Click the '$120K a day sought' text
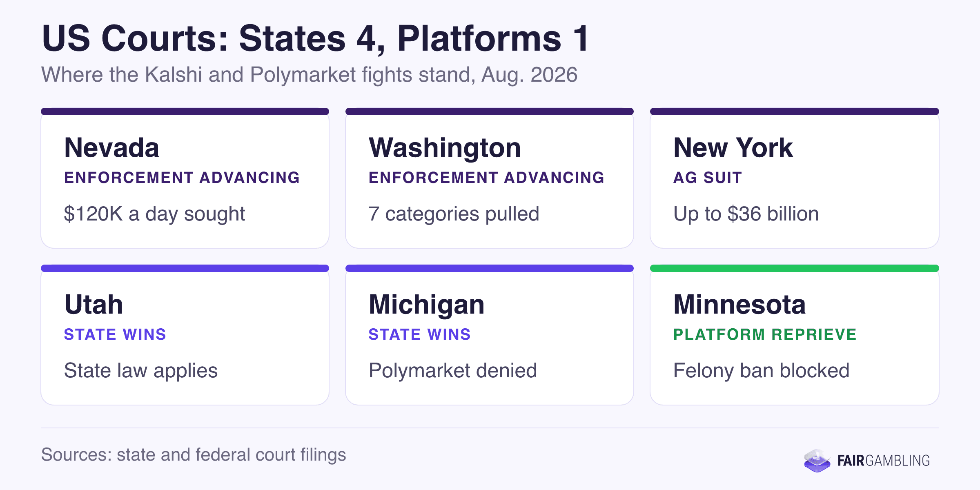Screen dimensions: 980x490 [154, 214]
